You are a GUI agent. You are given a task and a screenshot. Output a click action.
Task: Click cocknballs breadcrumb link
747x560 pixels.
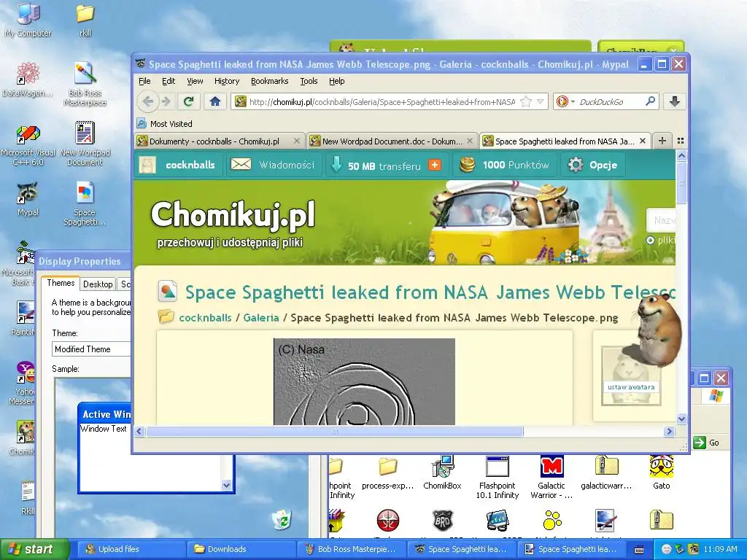[x=205, y=318]
